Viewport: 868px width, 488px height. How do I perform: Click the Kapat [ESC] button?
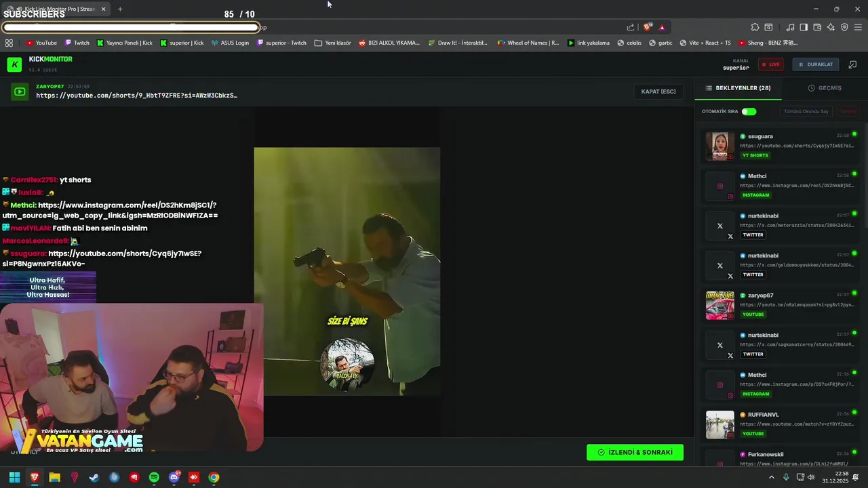(658, 91)
